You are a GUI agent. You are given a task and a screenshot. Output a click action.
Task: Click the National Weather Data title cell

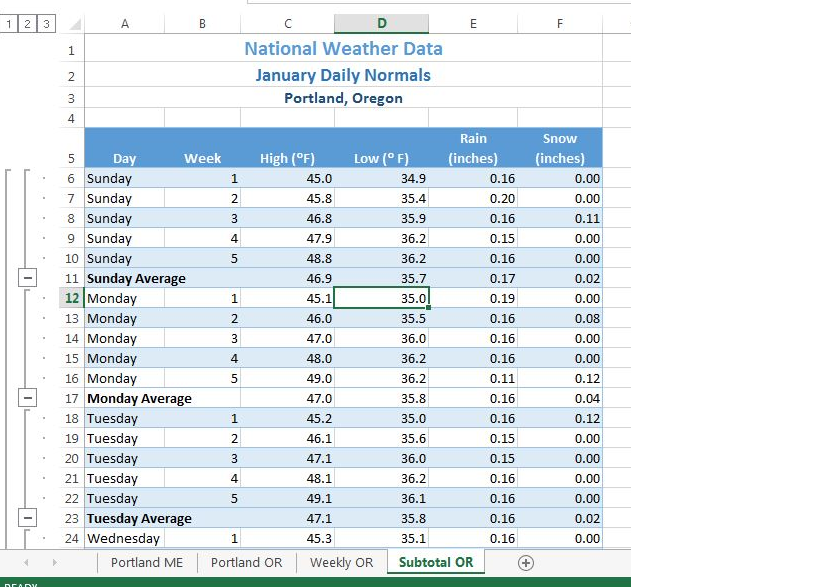point(343,49)
